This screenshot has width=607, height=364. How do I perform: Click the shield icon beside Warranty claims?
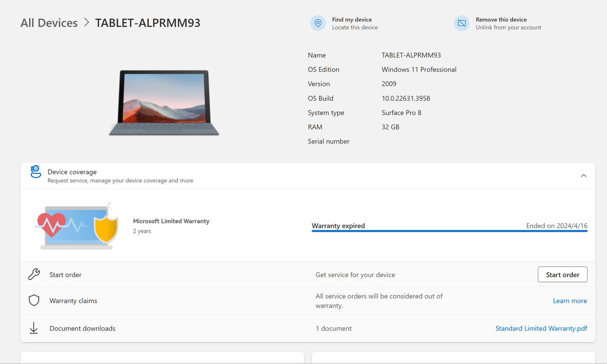coord(34,300)
